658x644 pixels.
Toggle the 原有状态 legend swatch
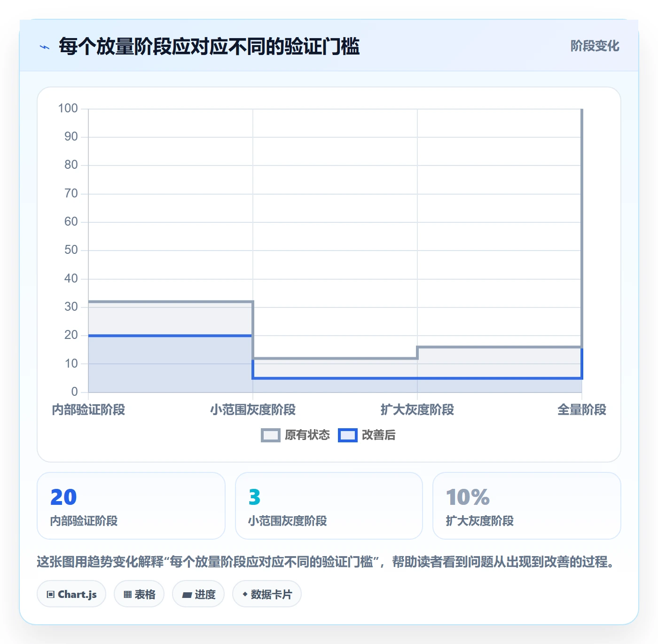coord(271,435)
